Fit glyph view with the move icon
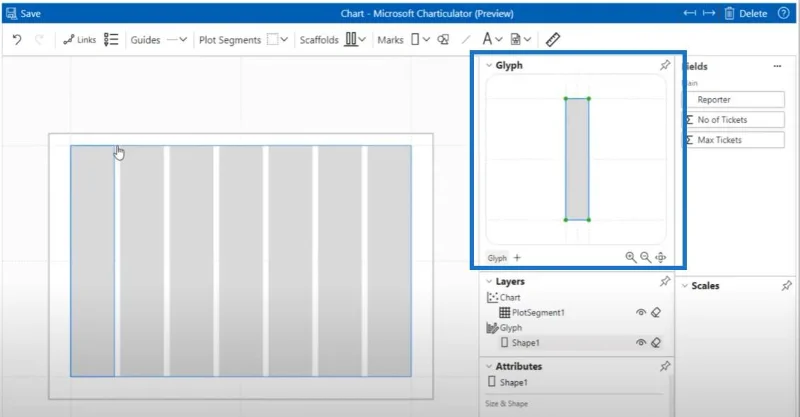Screen dimensions: 800x417 coord(661,258)
